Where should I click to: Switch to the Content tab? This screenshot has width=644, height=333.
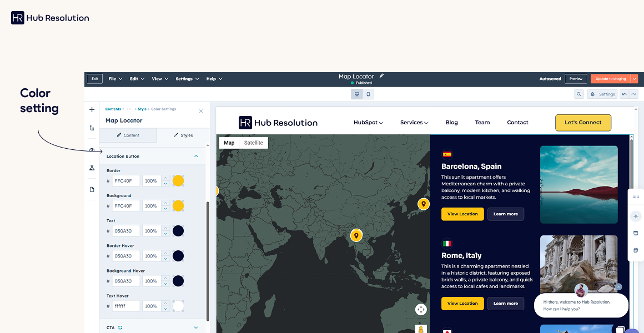click(x=128, y=135)
